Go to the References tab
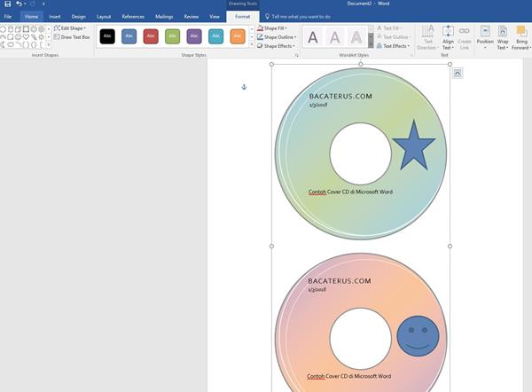This screenshot has height=392, width=532. pos(133,17)
